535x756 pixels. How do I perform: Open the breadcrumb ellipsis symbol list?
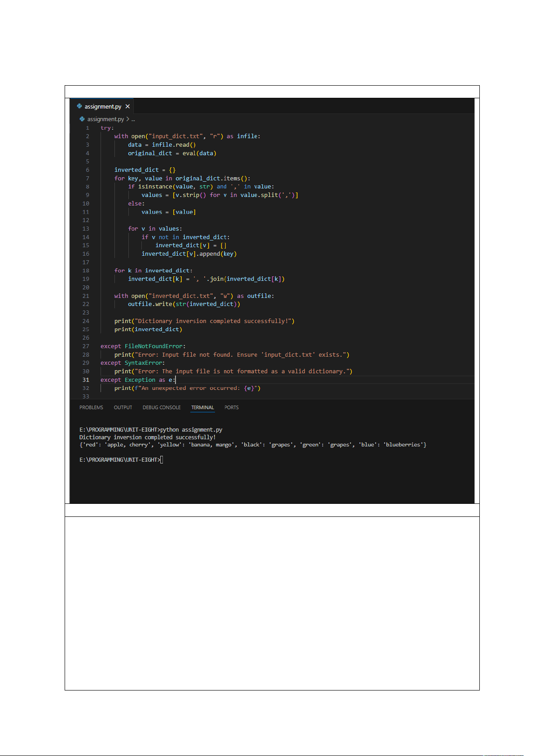[133, 119]
